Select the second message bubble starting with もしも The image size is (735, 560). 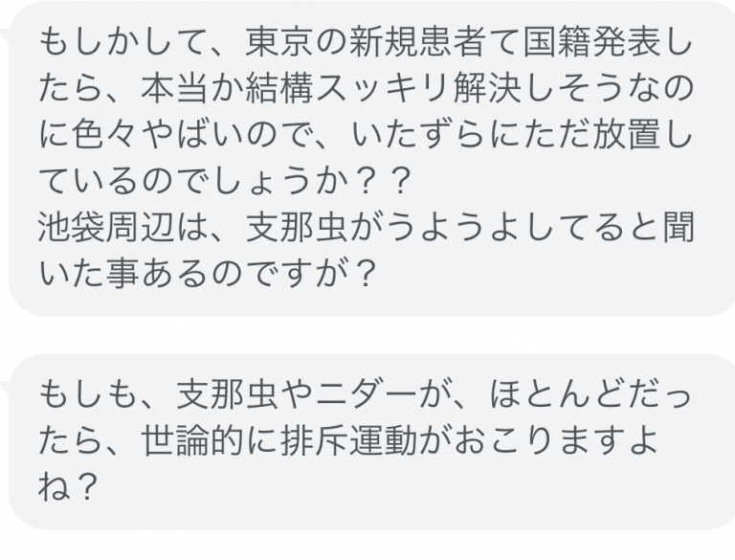coord(371,441)
